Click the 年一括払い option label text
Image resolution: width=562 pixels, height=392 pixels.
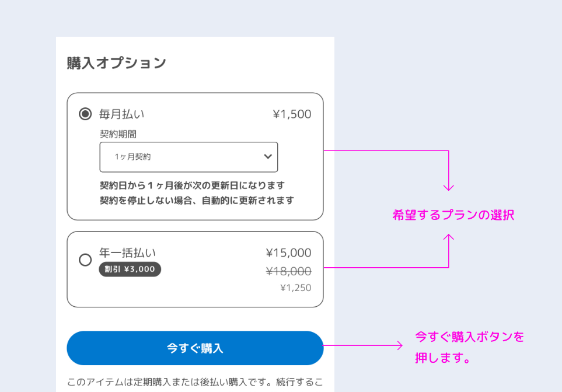click(127, 253)
